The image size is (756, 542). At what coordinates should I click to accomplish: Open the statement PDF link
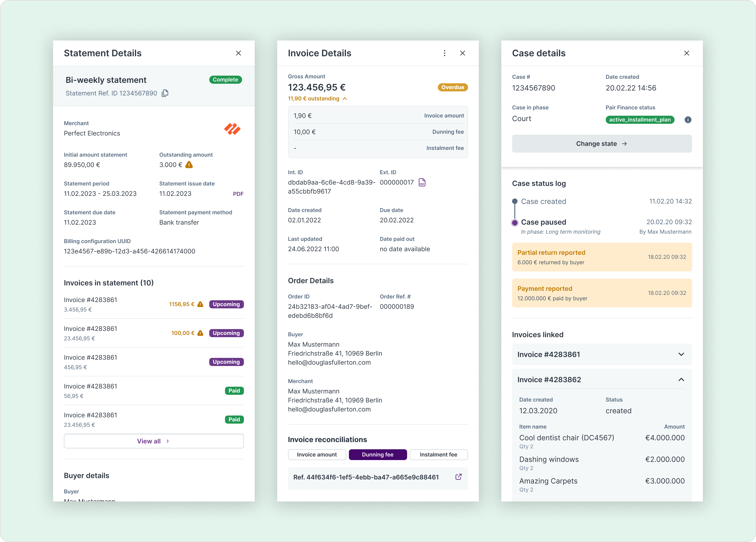pyautogui.click(x=238, y=194)
